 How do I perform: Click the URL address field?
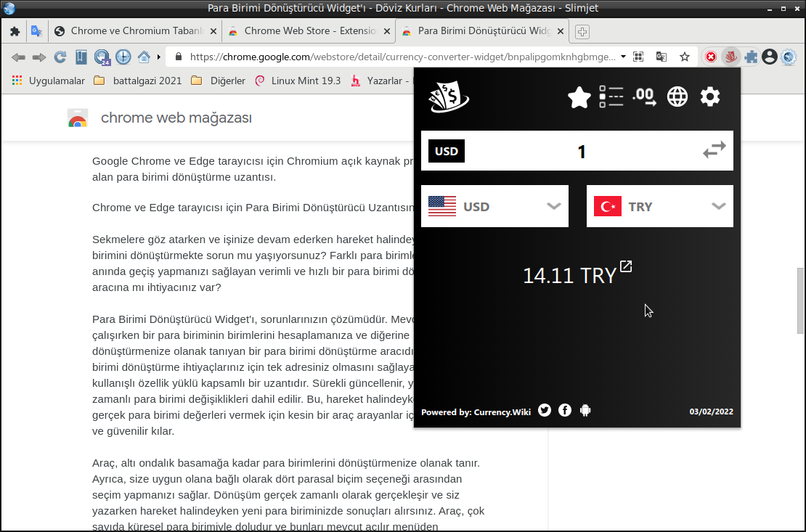pyautogui.click(x=402, y=57)
